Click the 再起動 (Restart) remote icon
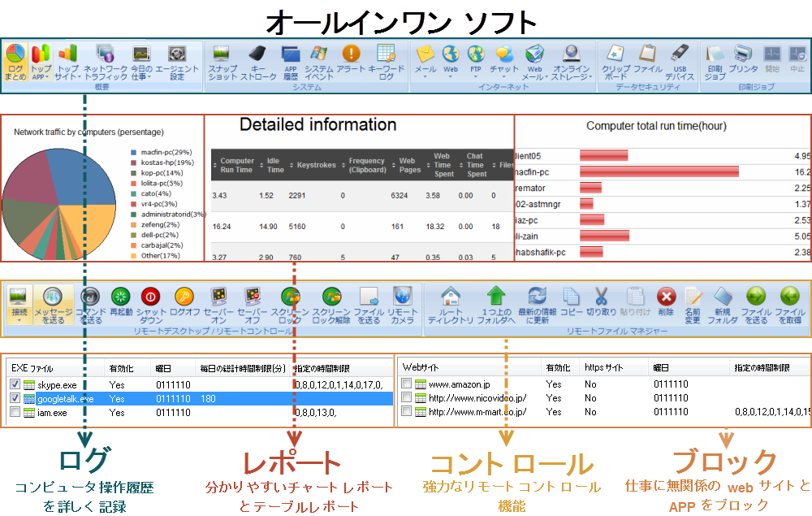This screenshot has height=516, width=812. point(121,303)
